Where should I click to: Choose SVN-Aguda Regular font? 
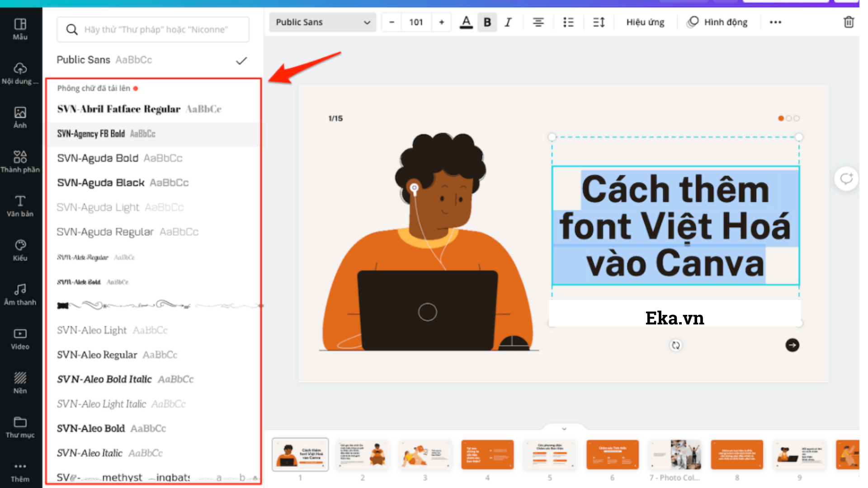click(x=154, y=232)
